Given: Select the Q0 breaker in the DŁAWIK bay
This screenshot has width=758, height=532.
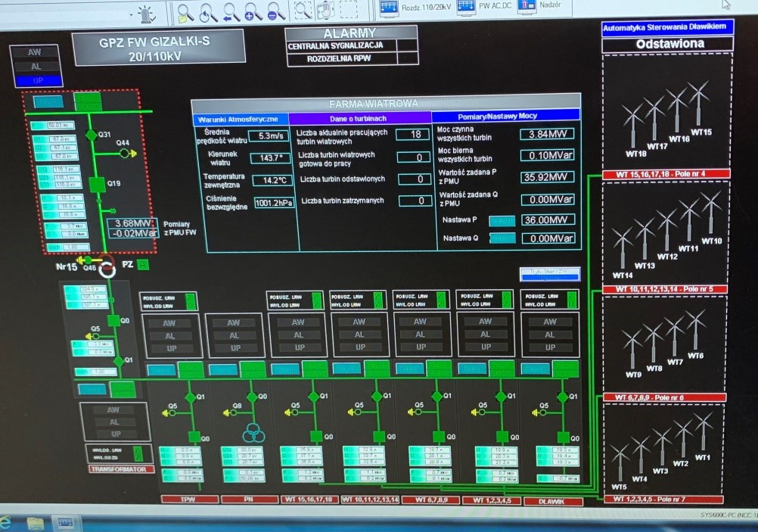Looking at the screenshot, I should point(563,437).
